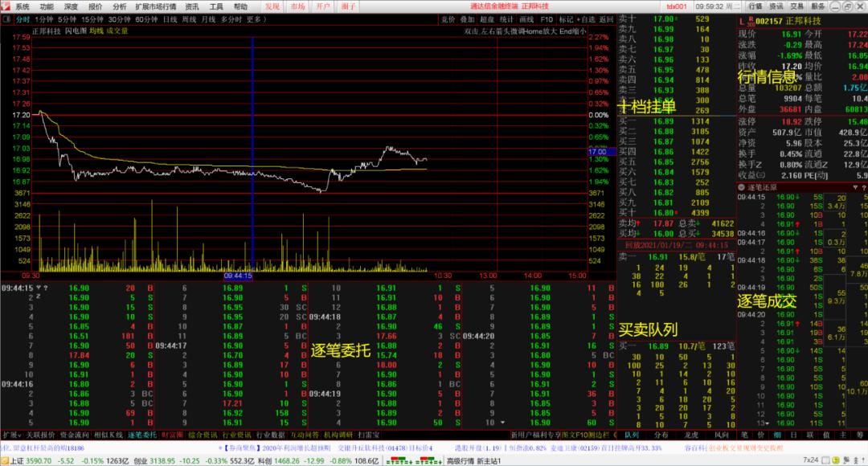Click the red 发现 button
Image resolution: width=868 pixels, height=466 pixels.
(x=272, y=6)
